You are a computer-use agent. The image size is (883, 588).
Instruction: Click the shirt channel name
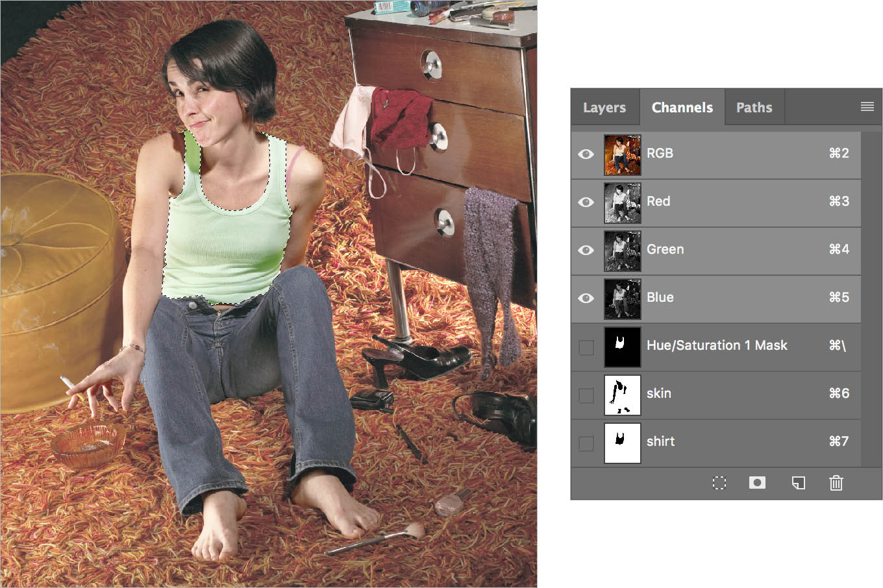pyautogui.click(x=660, y=443)
